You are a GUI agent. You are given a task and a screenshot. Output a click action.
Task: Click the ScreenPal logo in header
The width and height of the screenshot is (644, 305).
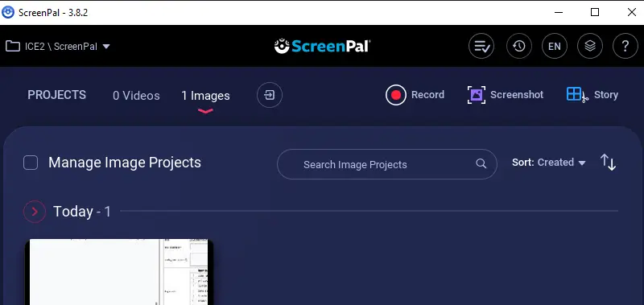(x=322, y=46)
